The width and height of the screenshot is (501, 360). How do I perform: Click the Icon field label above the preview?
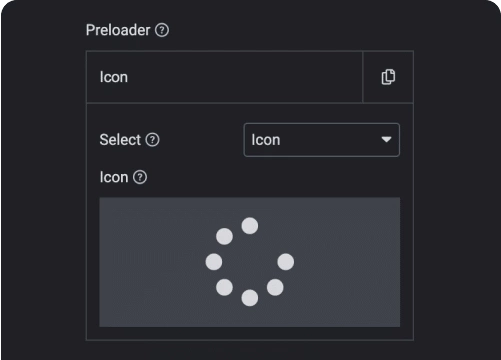pyautogui.click(x=114, y=177)
